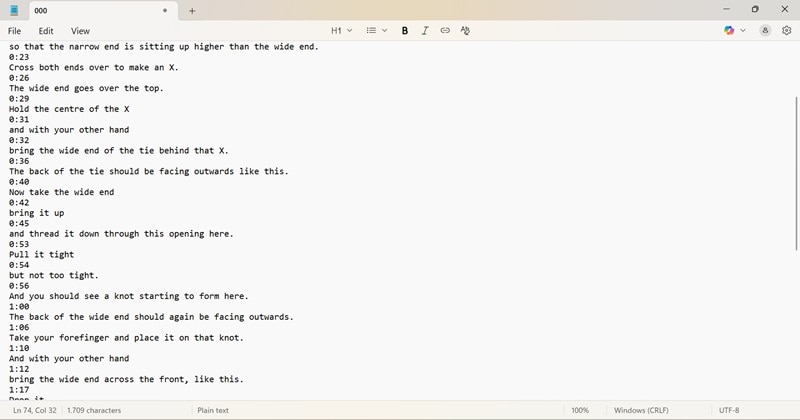Click the line 'Now take the wide end'
Image resolution: width=800 pixels, height=420 pixels.
(x=61, y=192)
